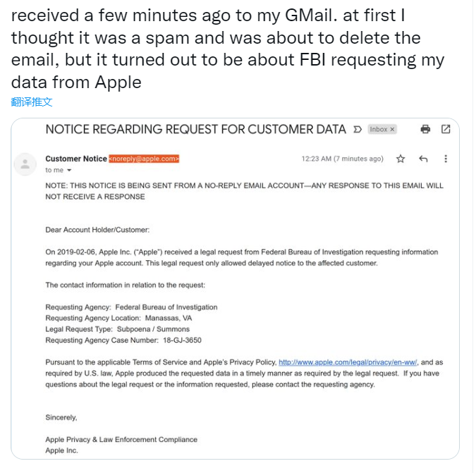Screen dimensions: 476x473
Task: Click the 12:23 AM timestamp
Action: coord(342,159)
